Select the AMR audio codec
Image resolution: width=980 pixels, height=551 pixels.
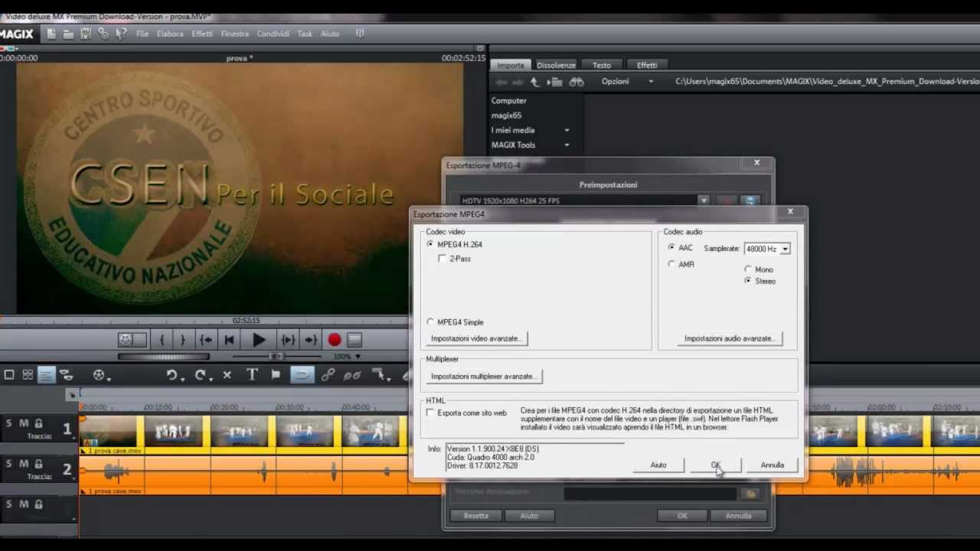(x=671, y=264)
